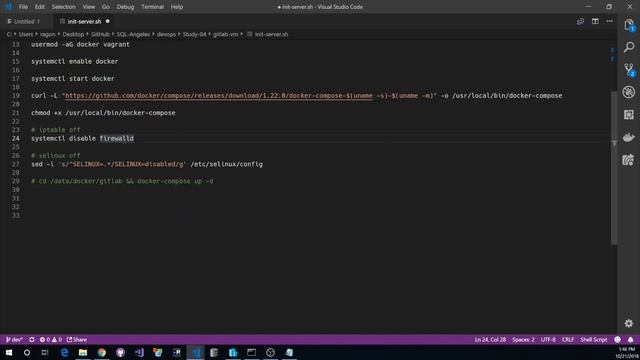Open the Explorer panel in the activity bar

coord(629,25)
